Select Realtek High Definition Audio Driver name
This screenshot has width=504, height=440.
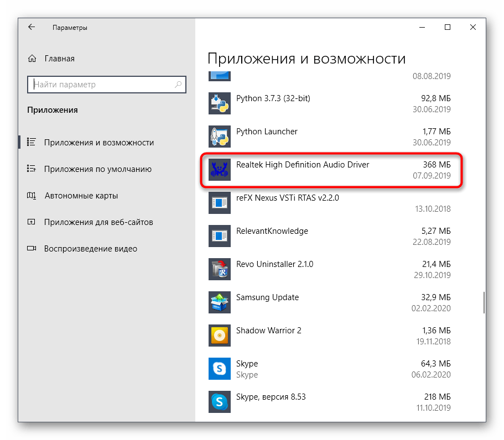[x=303, y=164]
